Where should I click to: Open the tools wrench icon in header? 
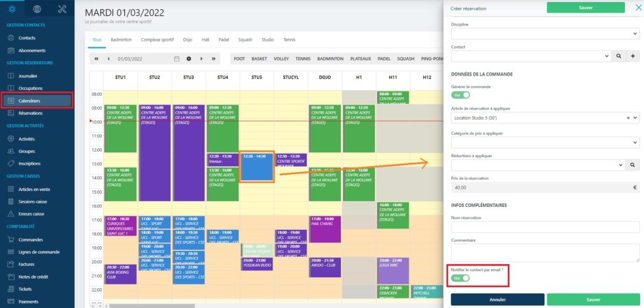click(x=62, y=9)
